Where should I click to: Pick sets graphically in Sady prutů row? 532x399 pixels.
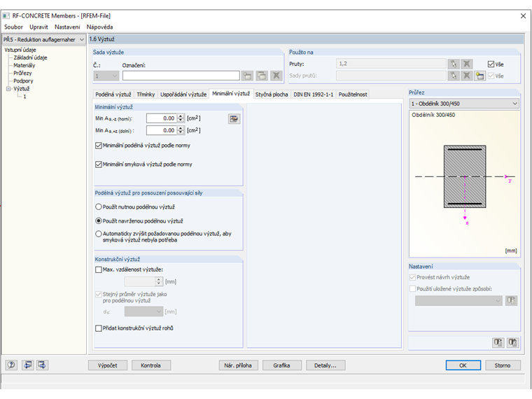pos(454,76)
